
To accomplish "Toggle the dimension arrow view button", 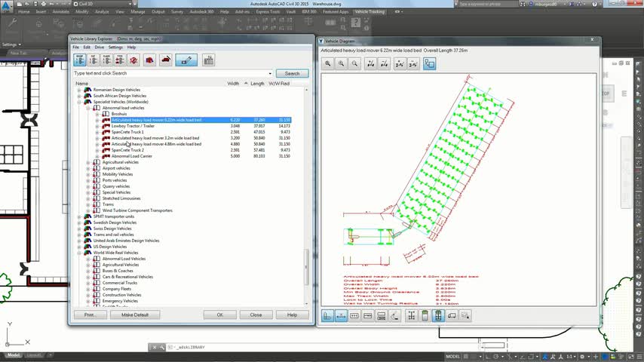I will point(341,315).
